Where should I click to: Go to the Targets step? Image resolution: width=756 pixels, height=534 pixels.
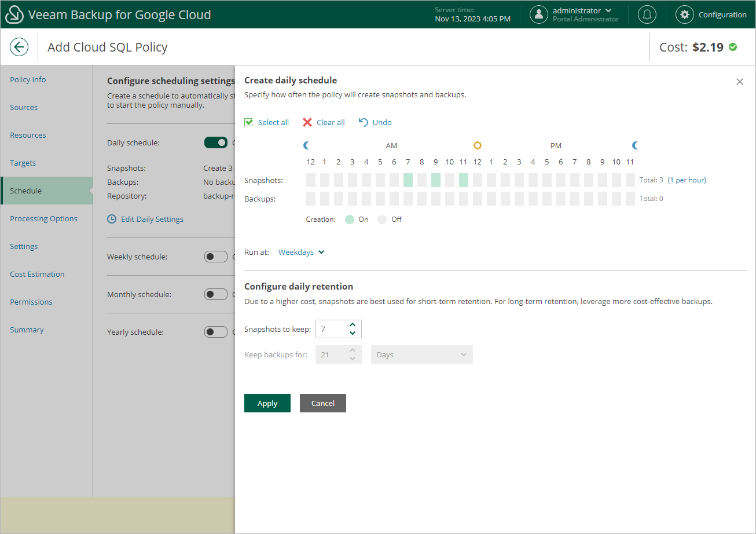click(x=46, y=163)
